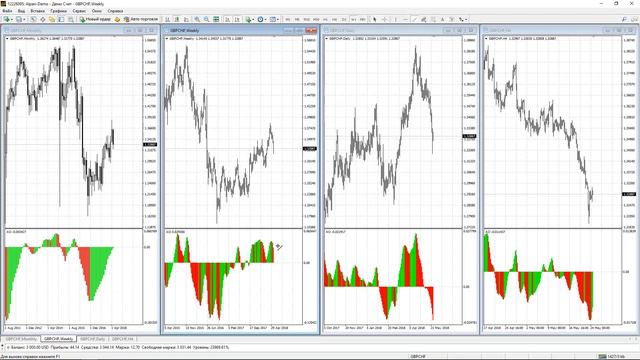
Task: Toggle the Terminal panel icon
Action: 61,19
